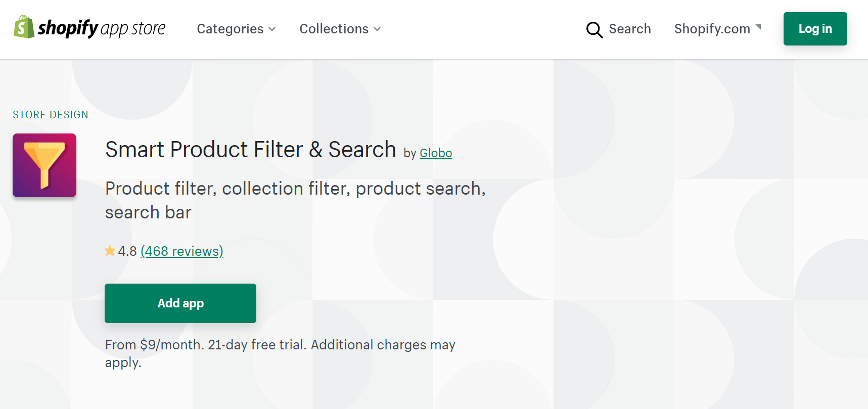Viewport: 868px width, 409px height.
Task: Go to the Shopify.com link
Action: coord(712,29)
